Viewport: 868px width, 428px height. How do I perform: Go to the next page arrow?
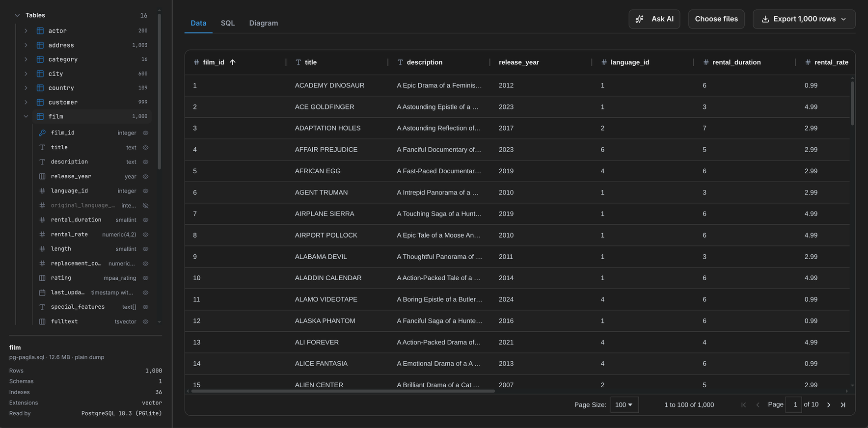coord(829,405)
